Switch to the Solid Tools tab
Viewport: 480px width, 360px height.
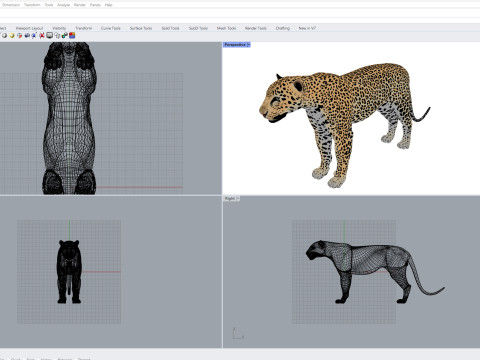(x=170, y=28)
